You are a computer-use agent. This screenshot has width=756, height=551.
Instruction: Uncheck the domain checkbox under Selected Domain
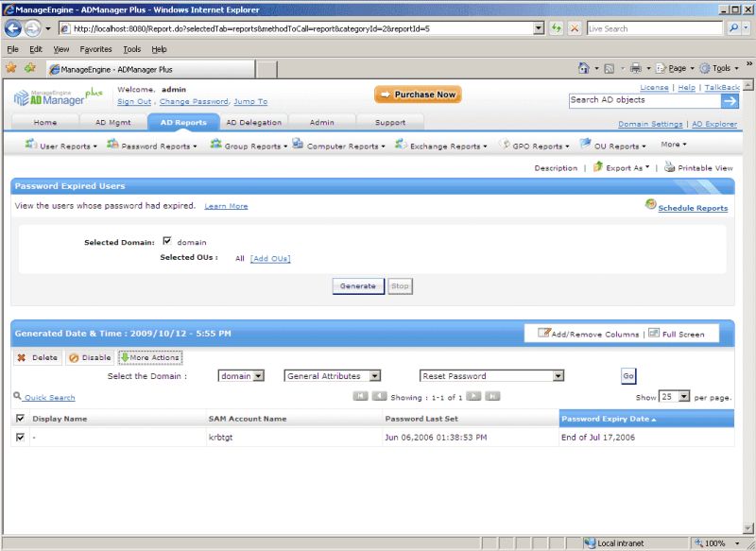pos(166,242)
